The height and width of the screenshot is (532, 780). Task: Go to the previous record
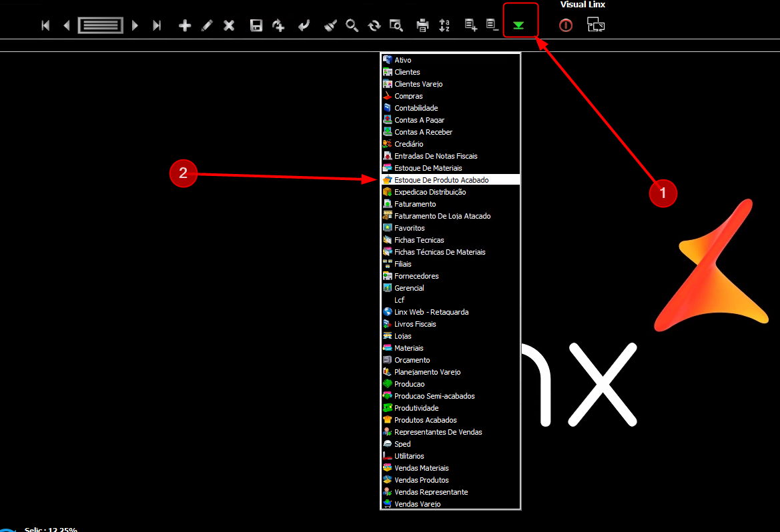67,25
